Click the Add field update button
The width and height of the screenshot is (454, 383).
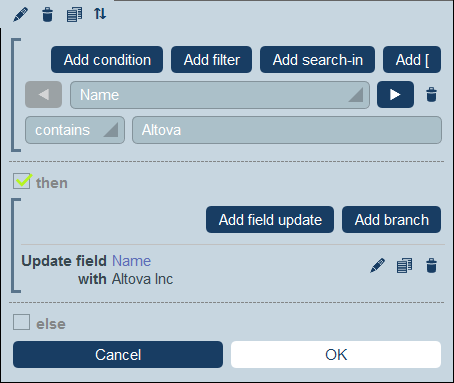tap(270, 220)
